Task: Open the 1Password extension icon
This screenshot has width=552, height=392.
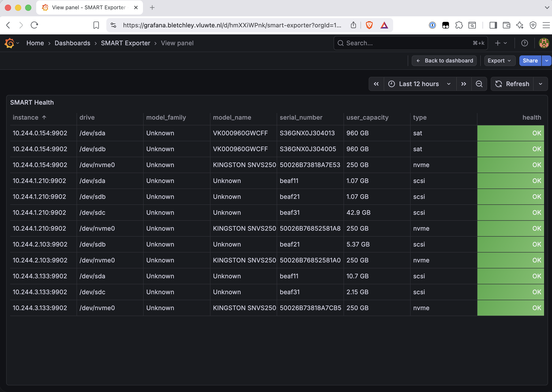Action: (432, 25)
